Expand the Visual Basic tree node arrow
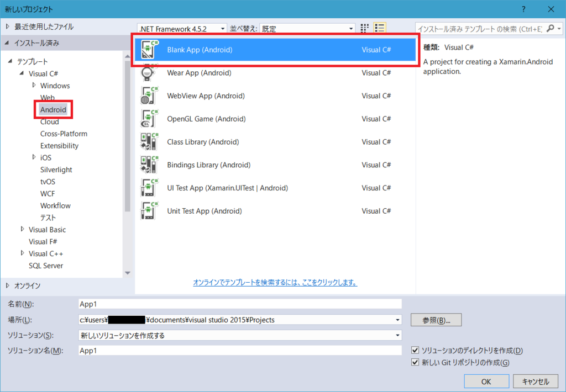 [22, 229]
